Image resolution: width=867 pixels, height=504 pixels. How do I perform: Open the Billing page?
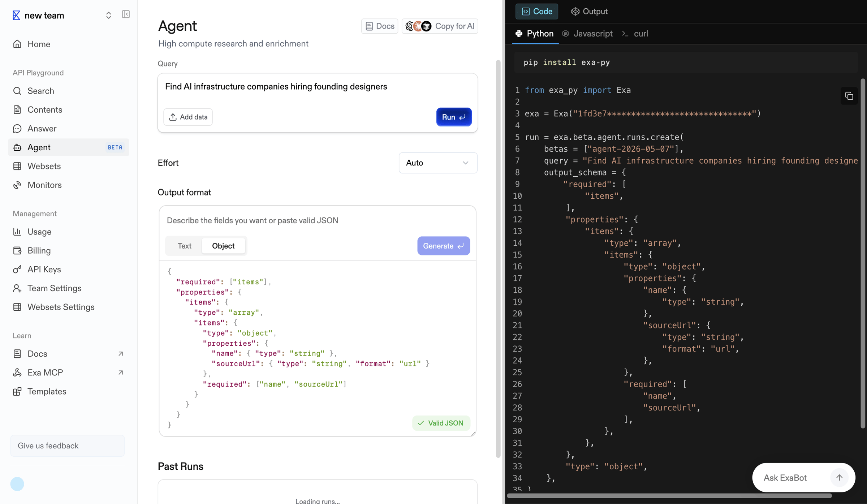68,250
